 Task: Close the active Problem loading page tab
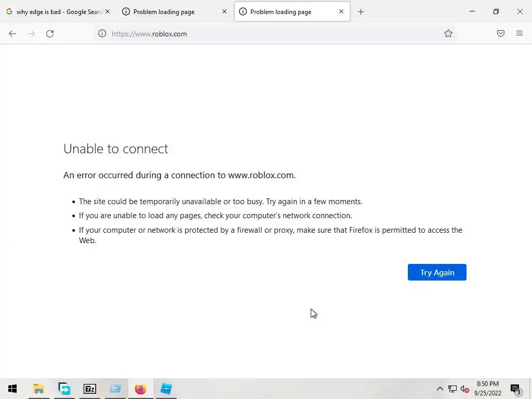(x=341, y=11)
